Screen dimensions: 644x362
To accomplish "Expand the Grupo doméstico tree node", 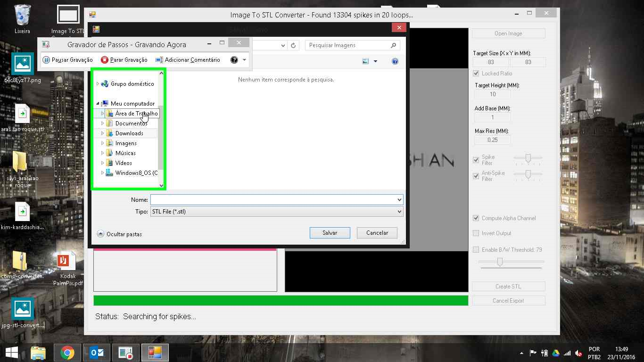I will tap(98, 84).
